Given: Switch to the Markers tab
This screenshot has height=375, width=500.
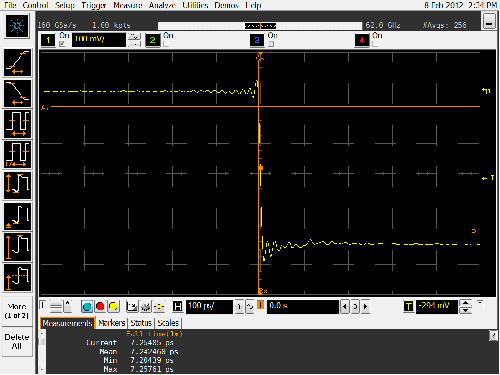Looking at the screenshot, I should coord(112,323).
